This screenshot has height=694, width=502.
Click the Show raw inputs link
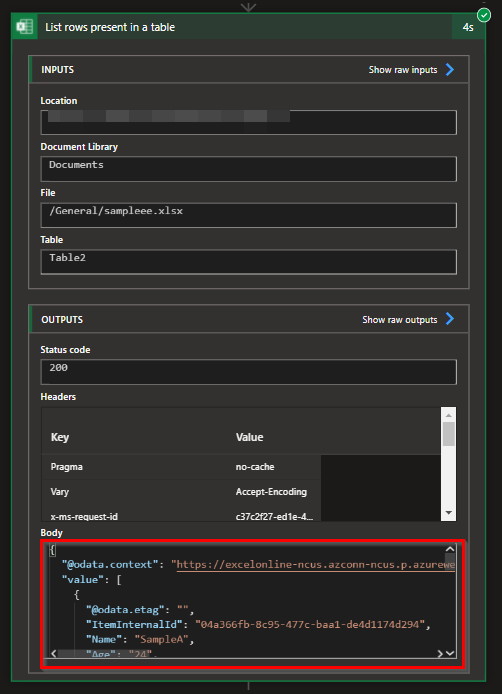coord(403,70)
